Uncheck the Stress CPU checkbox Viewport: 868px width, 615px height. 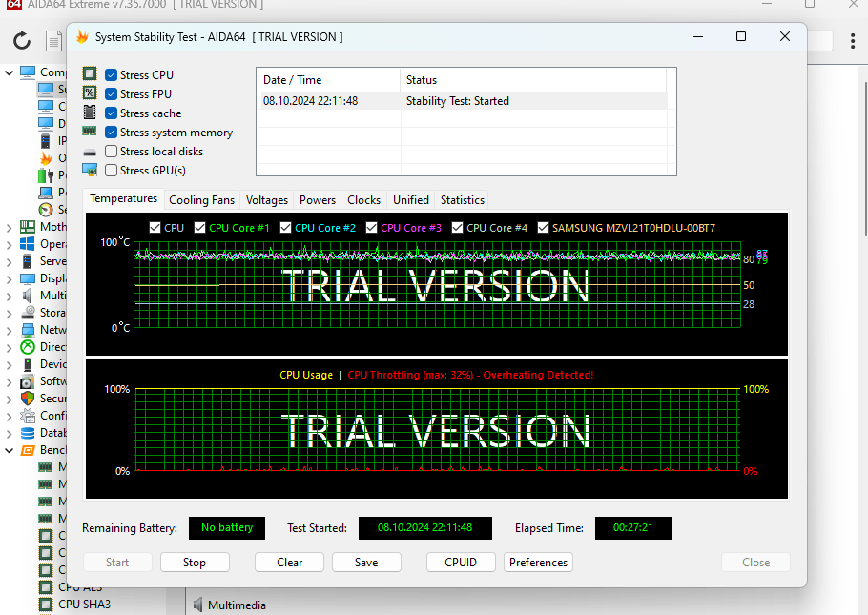[112, 74]
